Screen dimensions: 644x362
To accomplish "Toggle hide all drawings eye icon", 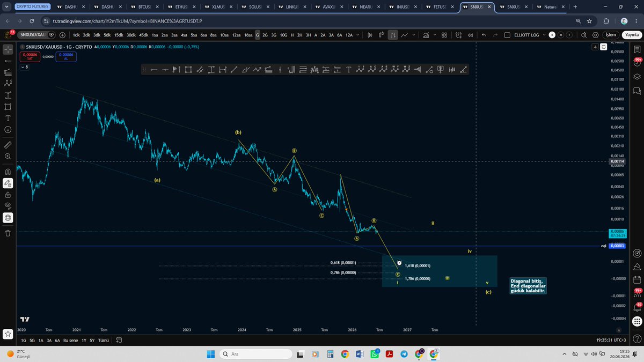I will pos(8,206).
